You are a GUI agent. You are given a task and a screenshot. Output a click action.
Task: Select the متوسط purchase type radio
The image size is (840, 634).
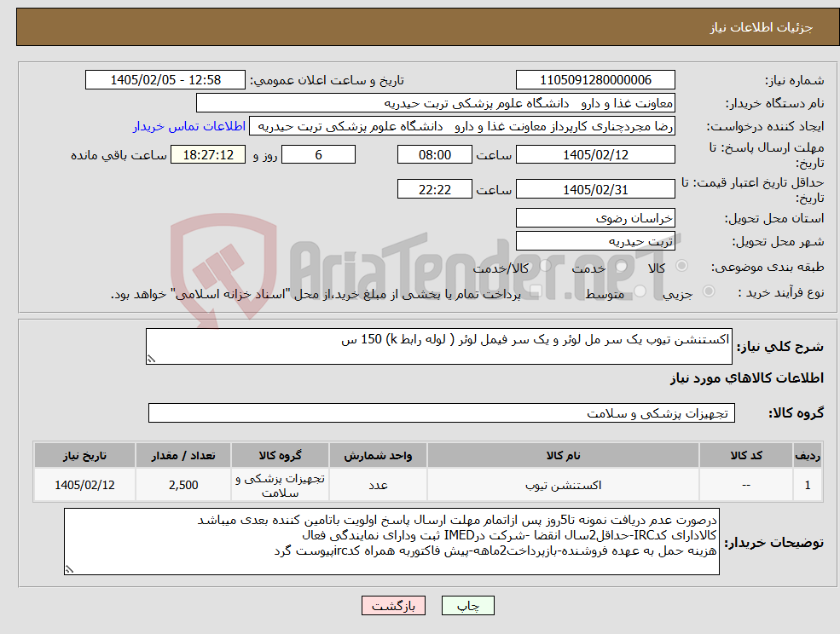coord(640,291)
